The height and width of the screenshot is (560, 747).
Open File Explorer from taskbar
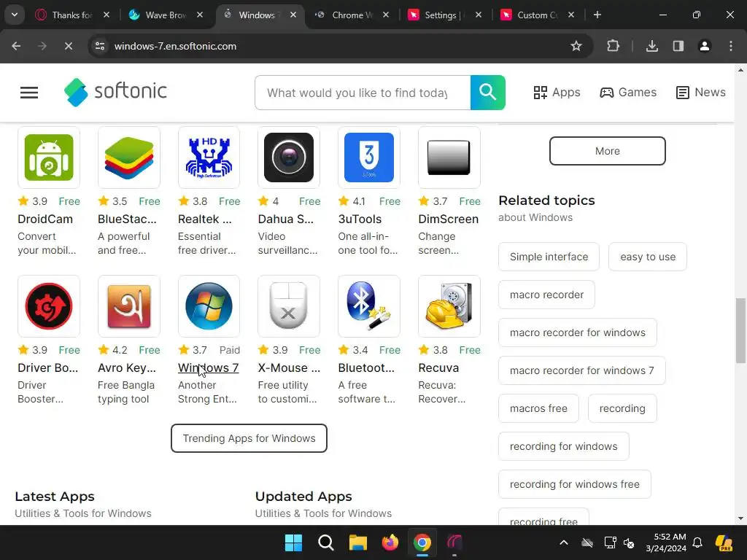pos(357,542)
